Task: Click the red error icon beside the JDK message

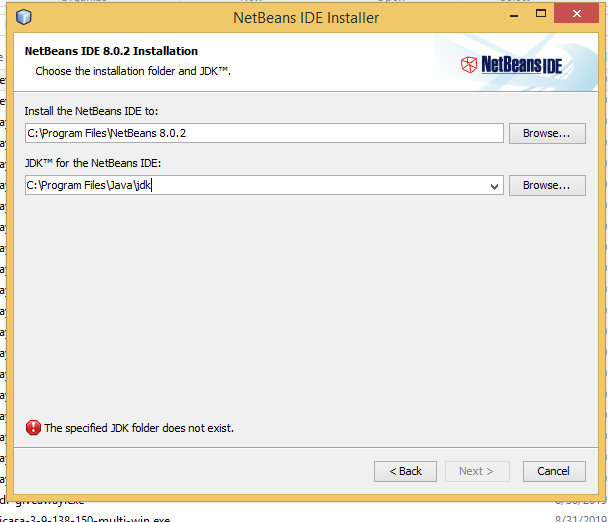Action: click(x=33, y=428)
